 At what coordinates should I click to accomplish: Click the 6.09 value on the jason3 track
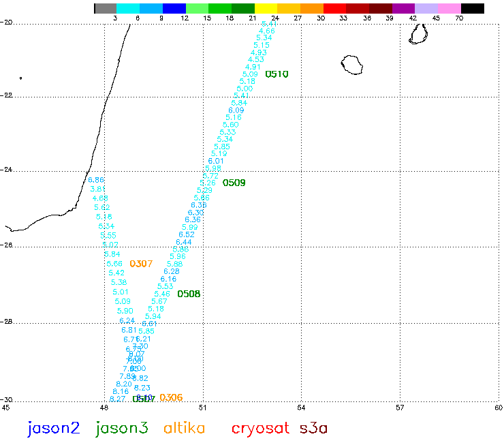tap(236, 110)
